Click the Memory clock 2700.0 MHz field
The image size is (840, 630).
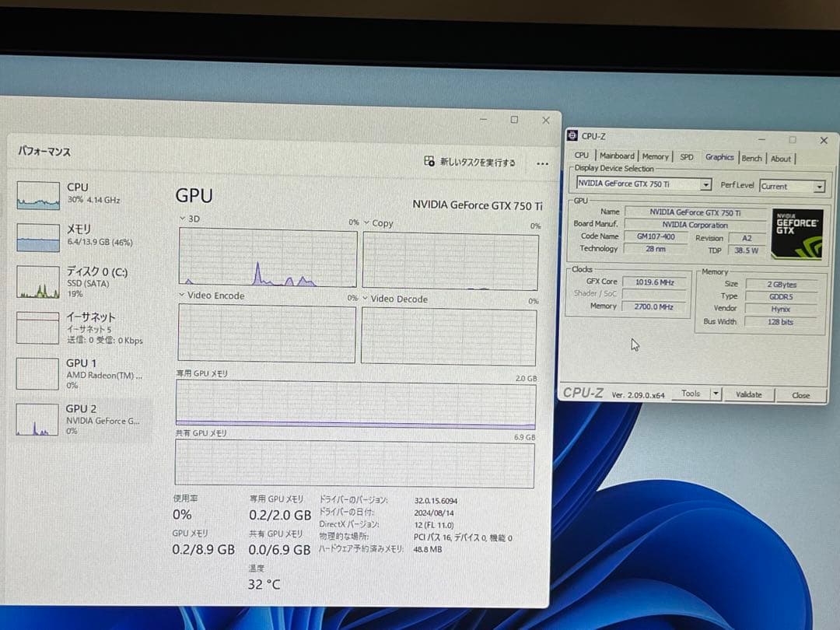(x=653, y=307)
